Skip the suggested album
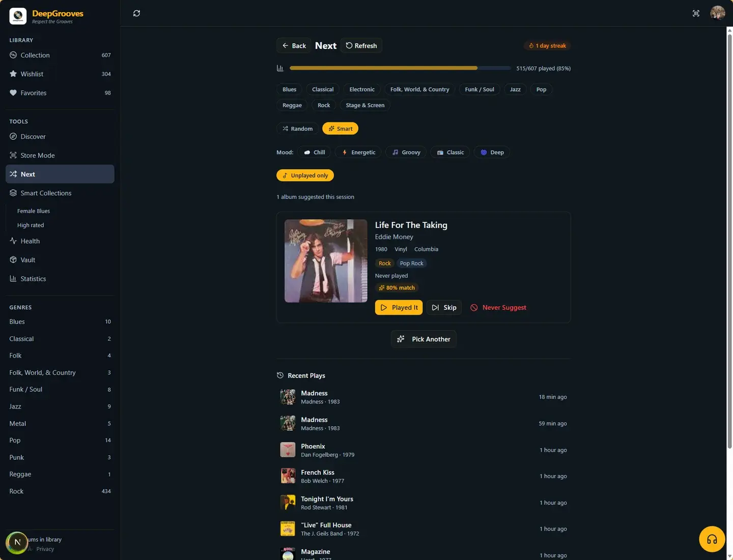This screenshot has height=560, width=733. click(x=444, y=308)
